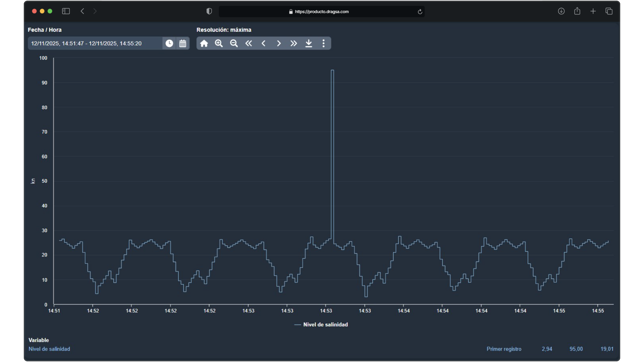
Task: Click the home reset view icon
Action: pos(204,44)
